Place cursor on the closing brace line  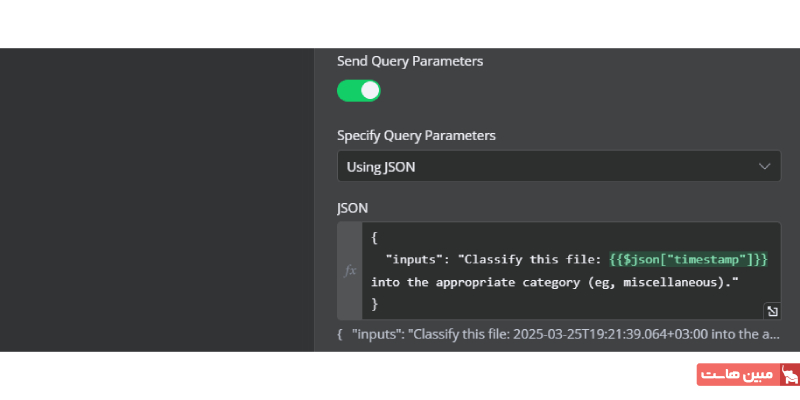pos(375,303)
